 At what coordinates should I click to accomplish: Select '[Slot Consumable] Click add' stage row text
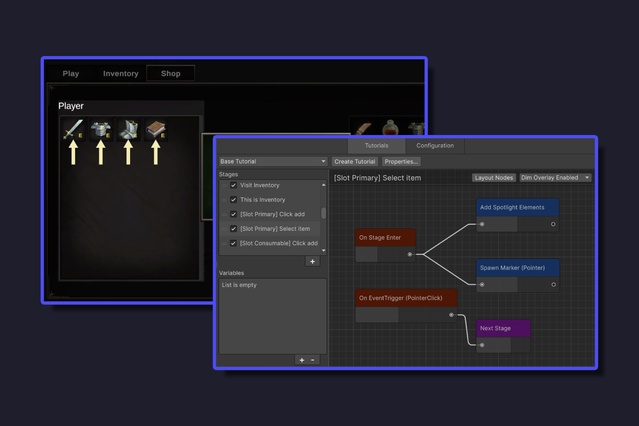279,243
